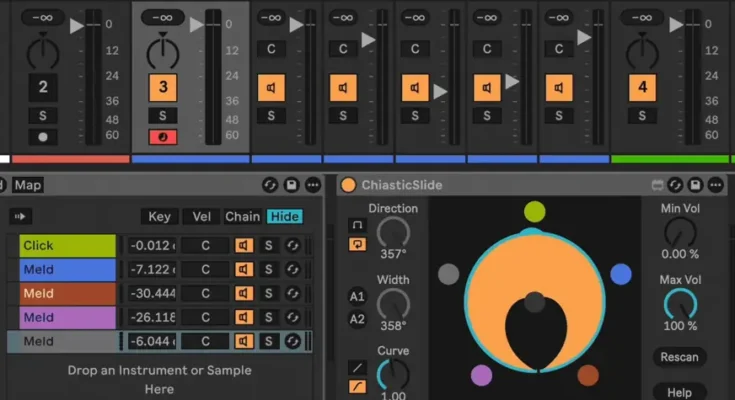Viewport: 735px width, 400px height.
Task: Click the ChiasticSlide hot-swap preset icon
Action: click(x=675, y=185)
